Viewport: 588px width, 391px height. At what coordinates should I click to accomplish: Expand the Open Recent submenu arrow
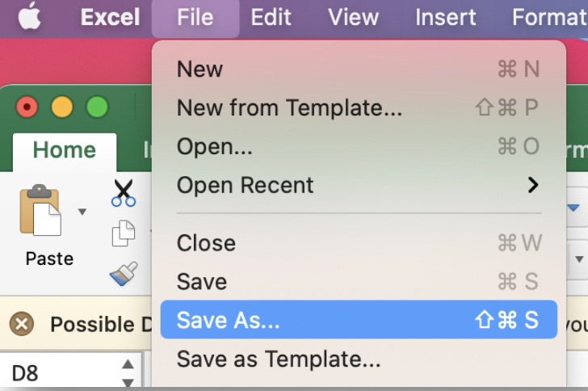pos(532,185)
